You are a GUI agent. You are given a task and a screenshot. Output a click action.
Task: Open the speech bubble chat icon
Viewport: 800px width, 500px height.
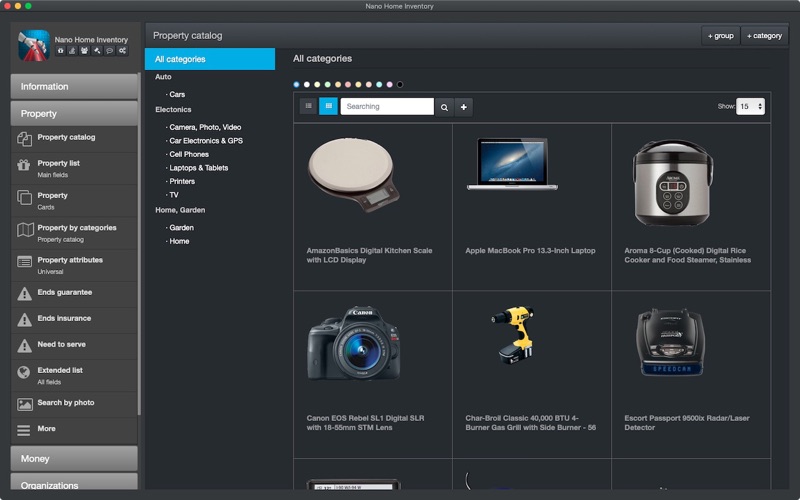tap(109, 51)
